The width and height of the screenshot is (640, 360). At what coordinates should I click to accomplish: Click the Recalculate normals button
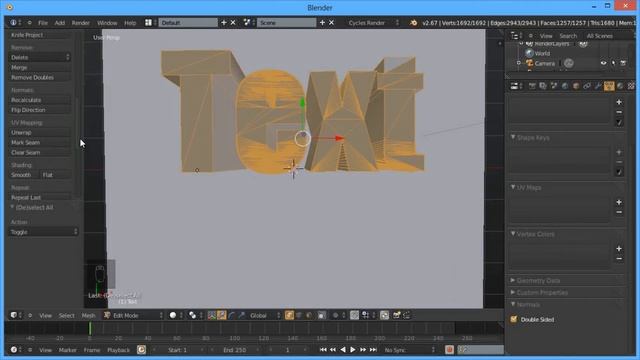point(40,100)
